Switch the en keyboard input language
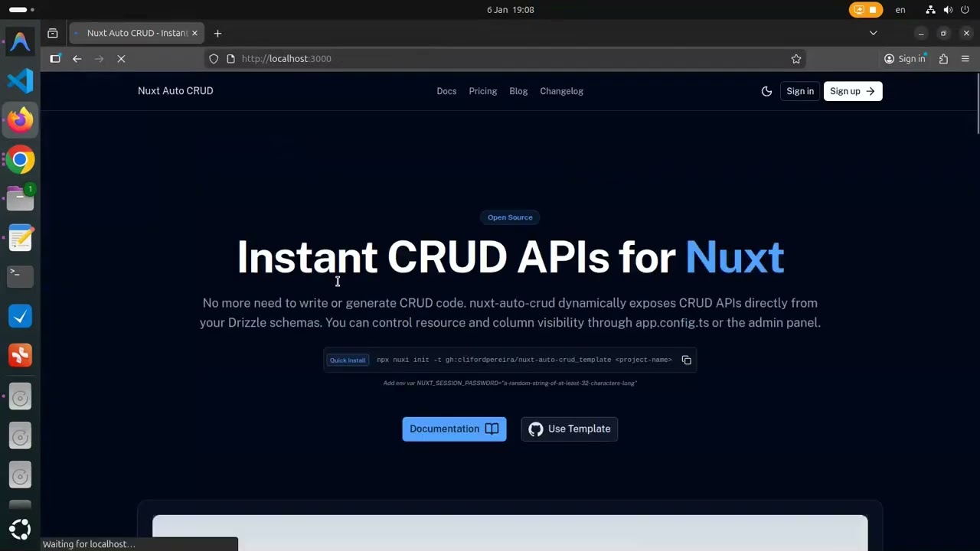980x551 pixels. pos(900,10)
